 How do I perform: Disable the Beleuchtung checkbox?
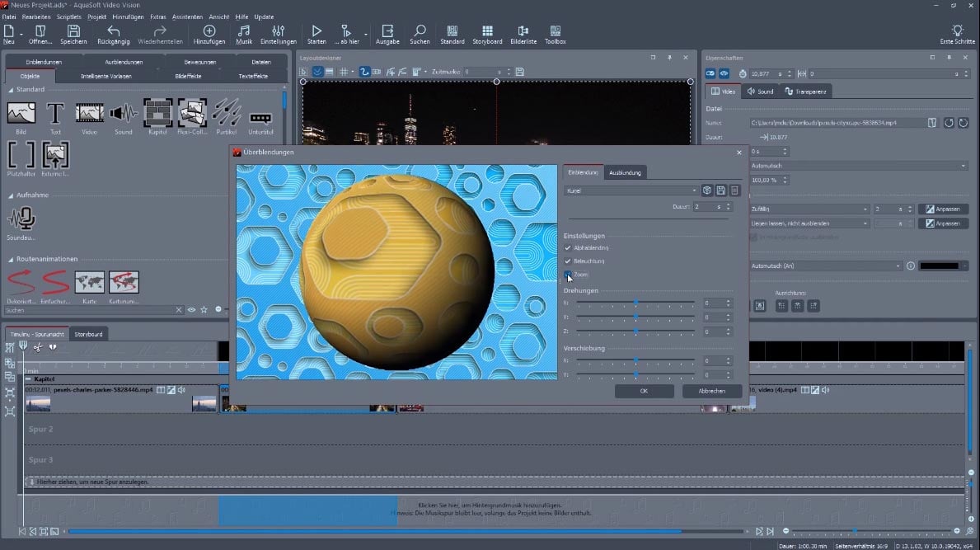coord(568,261)
